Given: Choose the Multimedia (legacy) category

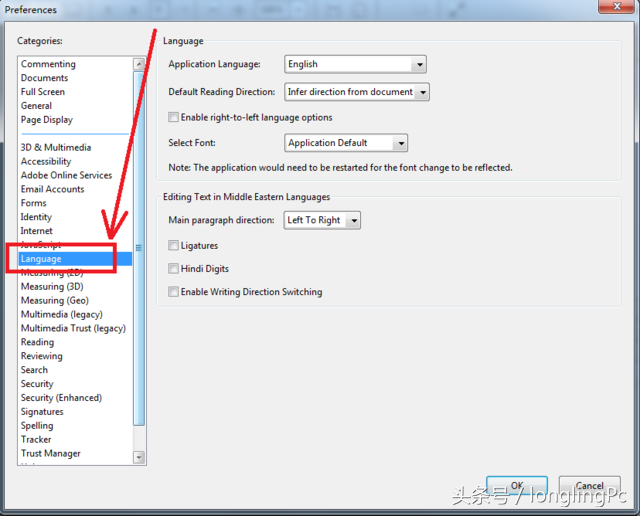Looking at the screenshot, I should (x=62, y=314).
